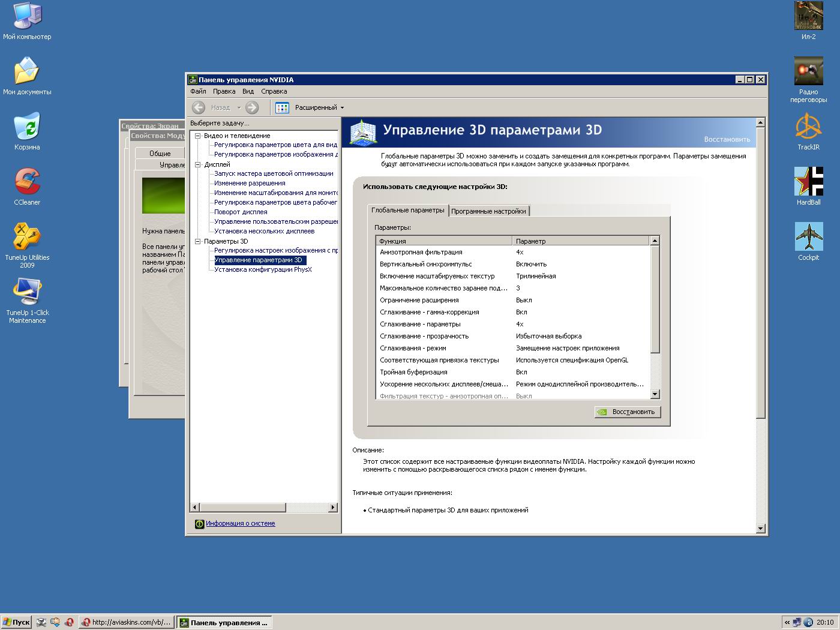The image size is (840, 630).
Task: Click the Forward arrow toolbar button
Action: point(252,107)
